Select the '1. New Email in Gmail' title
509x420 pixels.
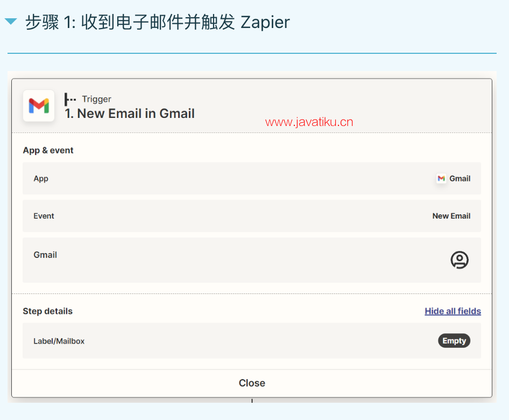coord(130,114)
